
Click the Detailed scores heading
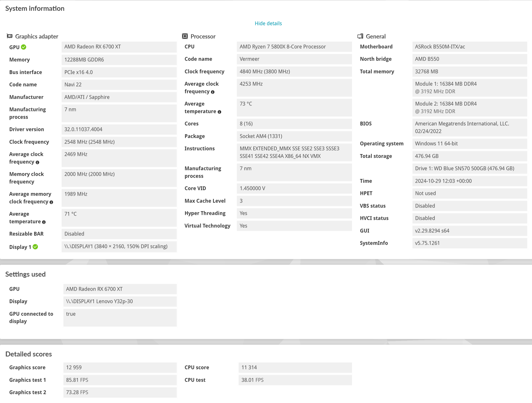pyautogui.click(x=29, y=354)
